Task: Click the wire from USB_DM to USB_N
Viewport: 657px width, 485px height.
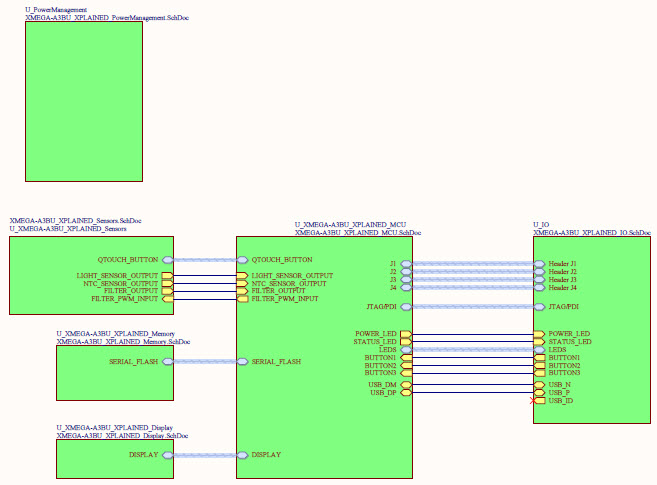Action: pos(473,384)
